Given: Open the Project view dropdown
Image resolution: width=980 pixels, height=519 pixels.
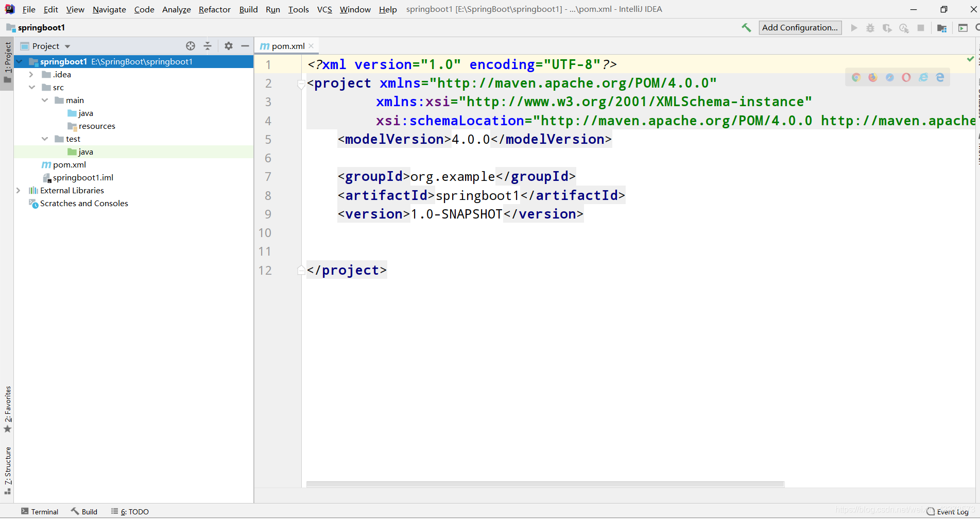Looking at the screenshot, I should coord(67,46).
